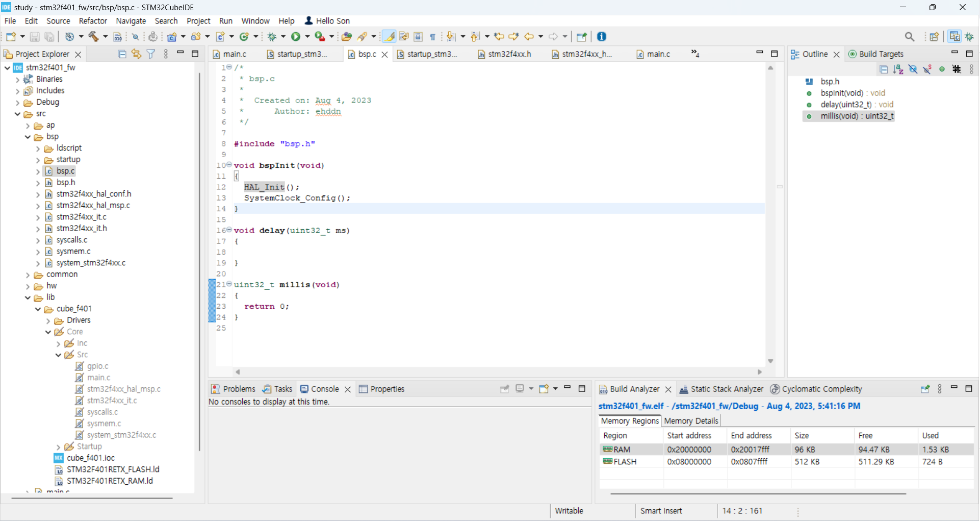Click the FLASH row in Memory Regions
This screenshot has width=980, height=521.
click(786, 462)
